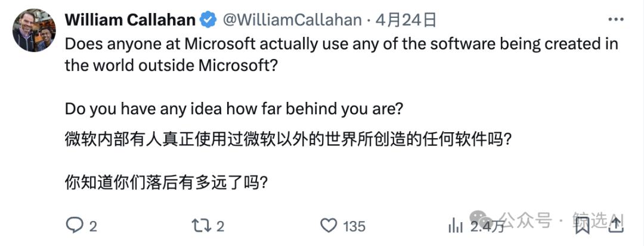This screenshot has height=246, width=644.
Task: Click the Microsoft software question paragraph
Action: [341, 55]
